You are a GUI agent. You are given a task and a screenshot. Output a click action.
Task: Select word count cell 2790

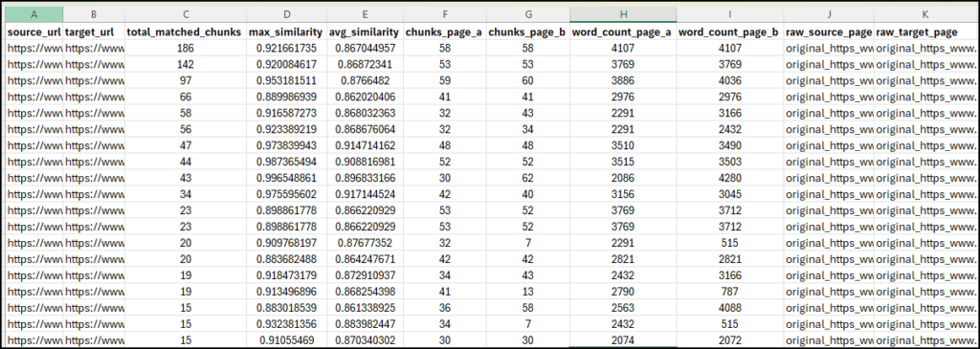coord(622,292)
